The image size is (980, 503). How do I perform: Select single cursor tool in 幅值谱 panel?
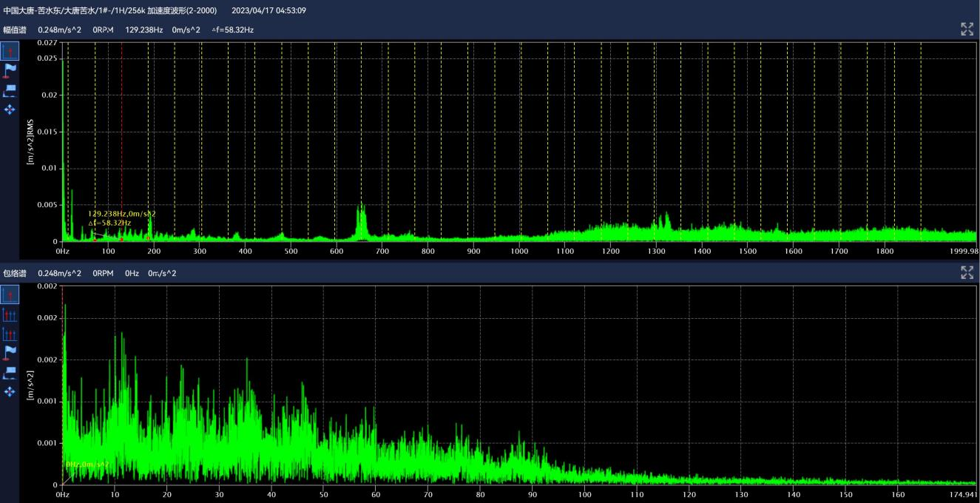click(10, 51)
